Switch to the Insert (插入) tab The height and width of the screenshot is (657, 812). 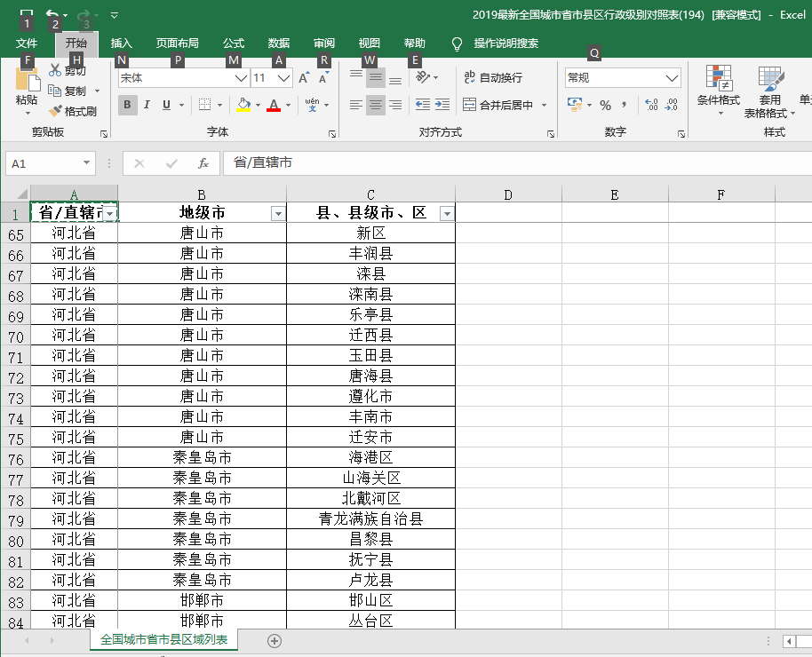point(122,43)
